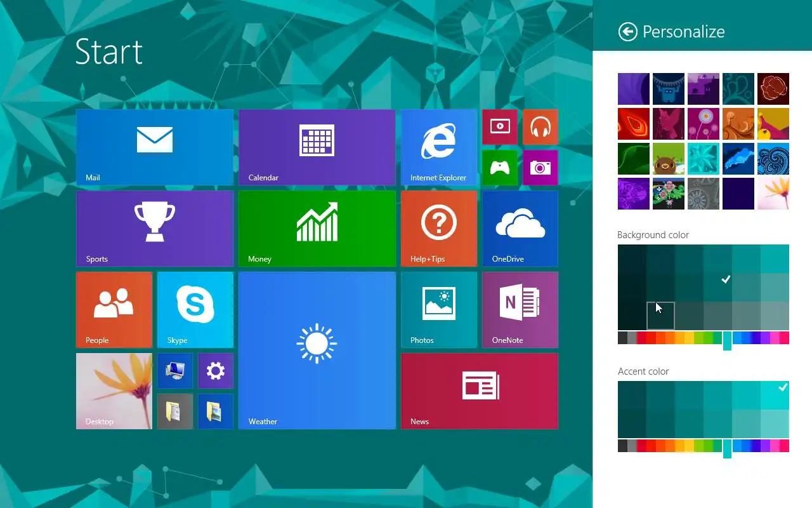Viewport: 812px width, 508px height.
Task: Open the Sports trophy tile
Action: 155,229
